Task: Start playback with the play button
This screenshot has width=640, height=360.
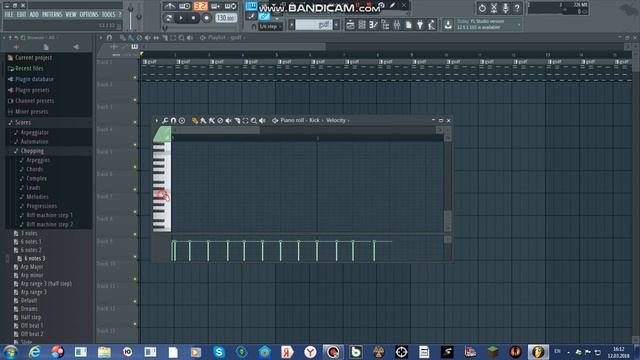Action: 181,18
